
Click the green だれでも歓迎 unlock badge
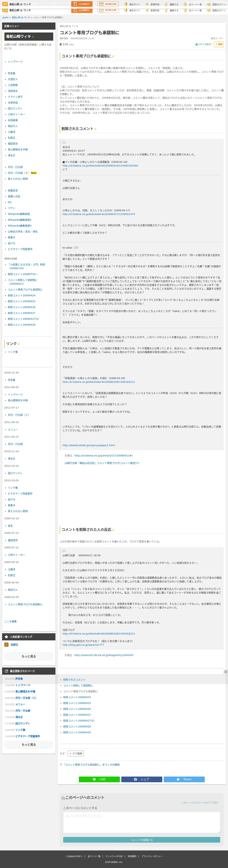coord(204,44)
